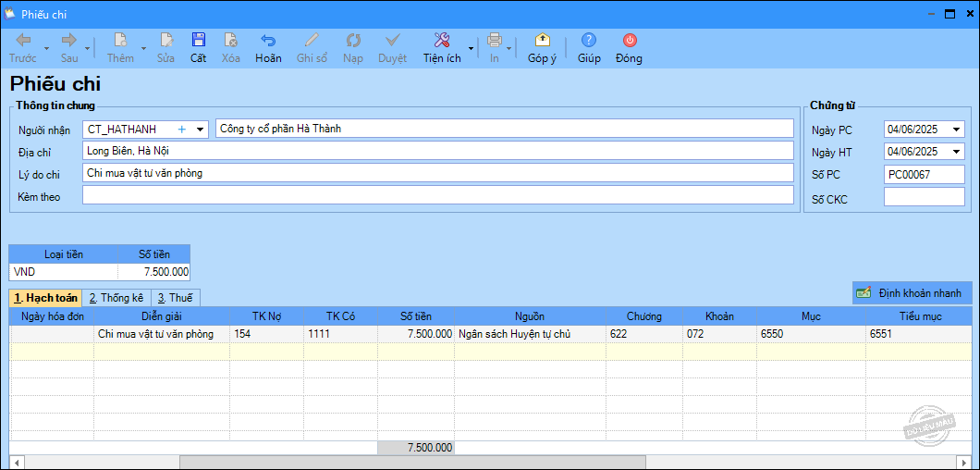Viewport: 980px width, 470px height.
Task: Send feedback with Góp ý
Action: 542,48
